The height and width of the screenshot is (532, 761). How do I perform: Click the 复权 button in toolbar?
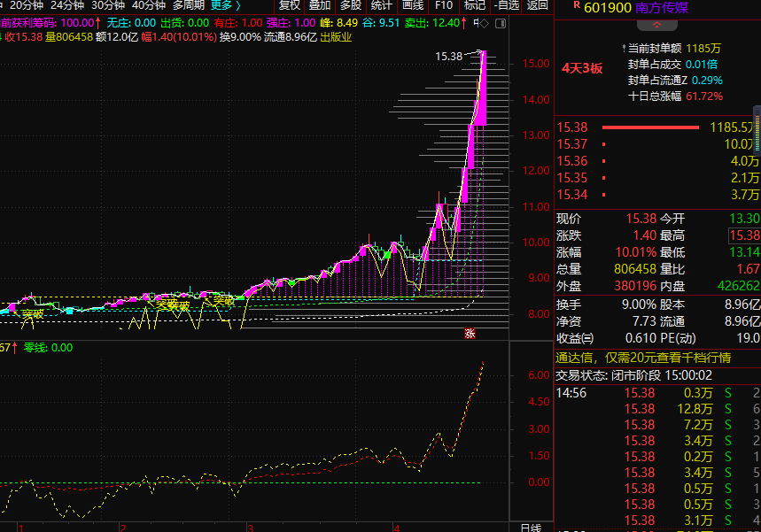click(290, 5)
